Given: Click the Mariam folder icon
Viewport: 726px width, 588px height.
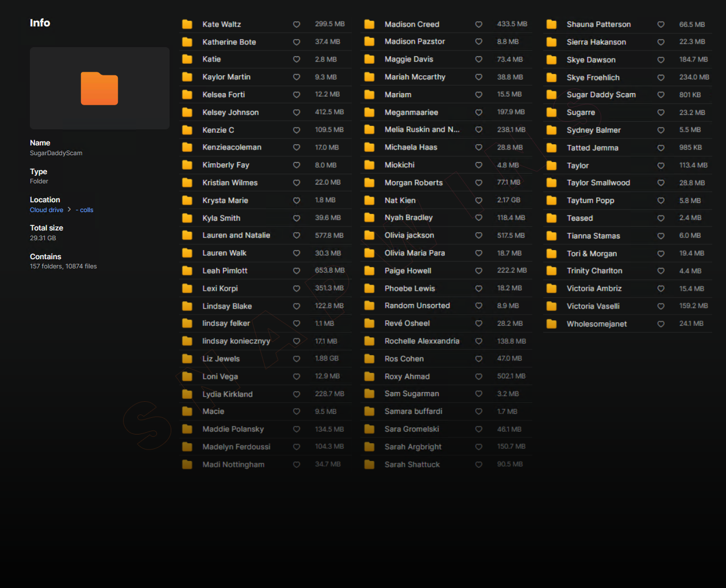Looking at the screenshot, I should 369,95.
